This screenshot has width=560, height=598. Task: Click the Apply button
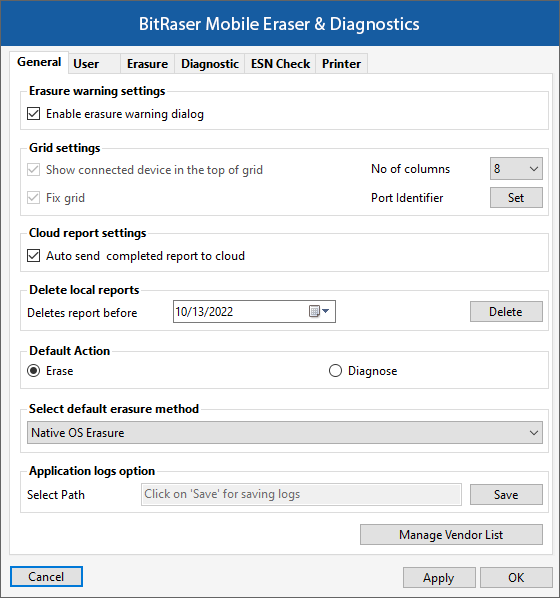coord(439,578)
